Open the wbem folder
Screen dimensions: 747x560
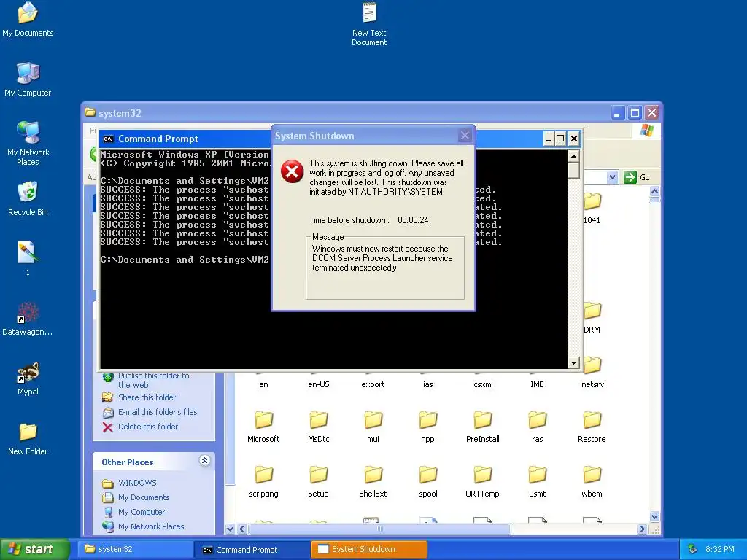(592, 481)
